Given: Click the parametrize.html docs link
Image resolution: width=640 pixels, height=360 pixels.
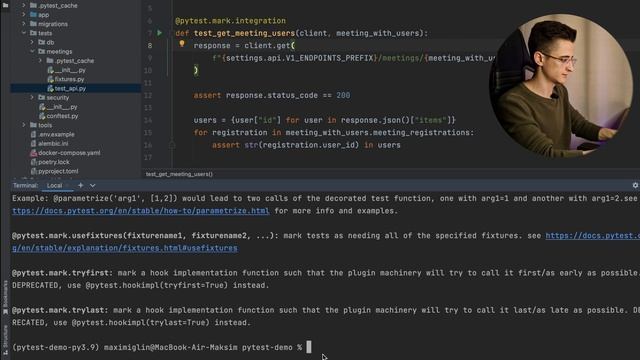Looking at the screenshot, I should (141, 211).
